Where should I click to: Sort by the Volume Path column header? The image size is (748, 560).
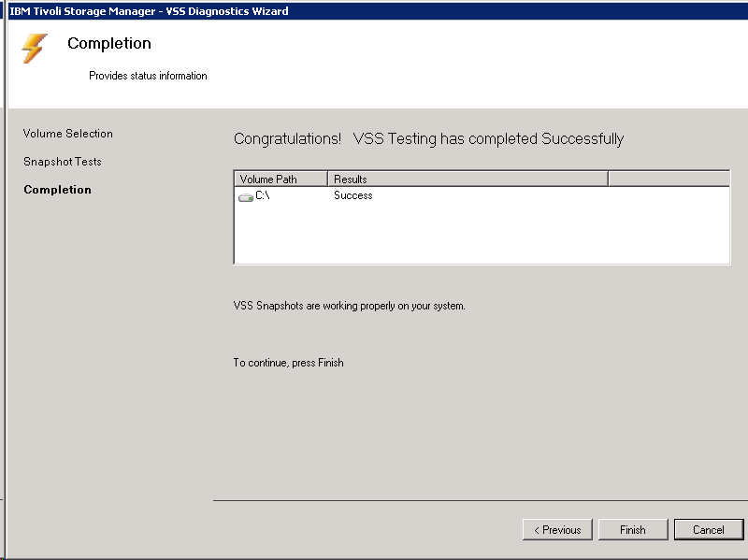pyautogui.click(x=280, y=179)
